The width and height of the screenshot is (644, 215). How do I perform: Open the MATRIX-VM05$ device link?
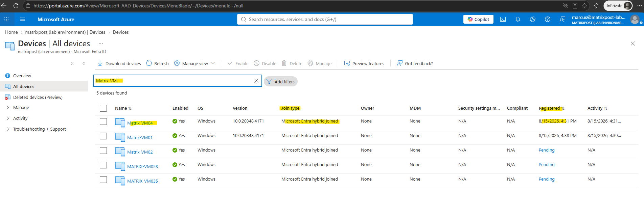click(142, 167)
